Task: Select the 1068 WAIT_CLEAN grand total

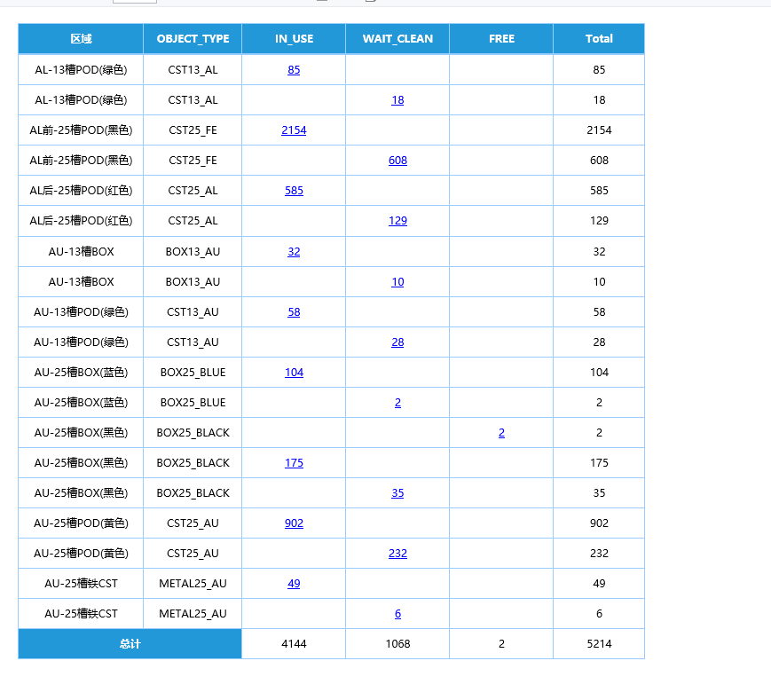Action: (x=397, y=644)
